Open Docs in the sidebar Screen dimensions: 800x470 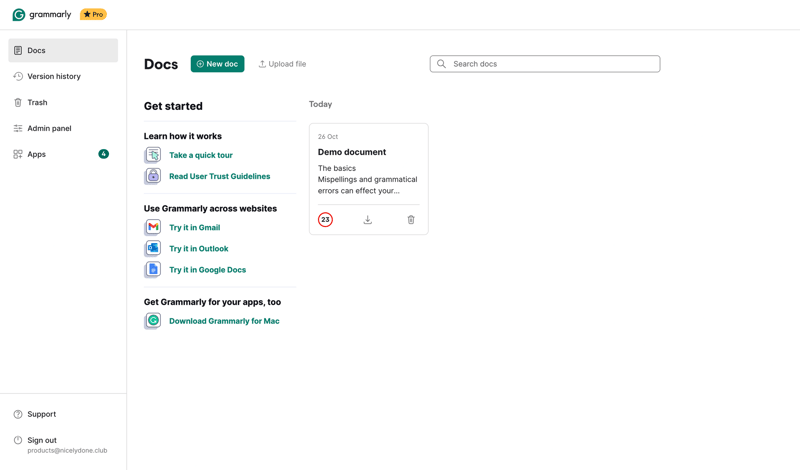63,51
